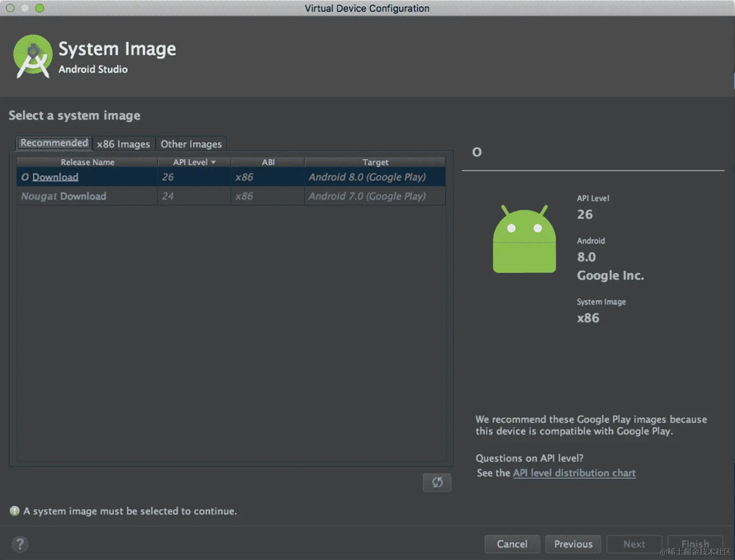This screenshot has width=735, height=560.
Task: Go back with the Previous button
Action: pyautogui.click(x=573, y=544)
